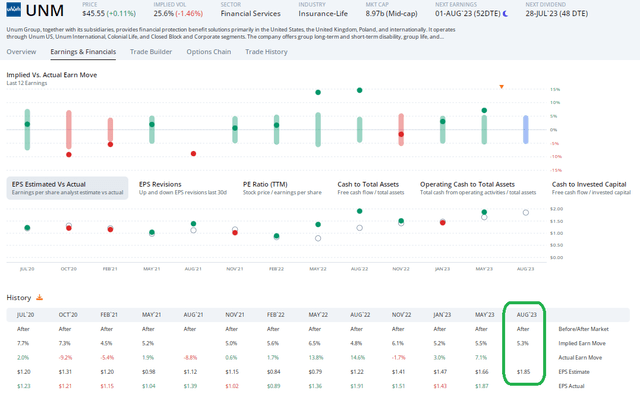Click the Implied Vs. Actual Earn Move heading

(52, 75)
